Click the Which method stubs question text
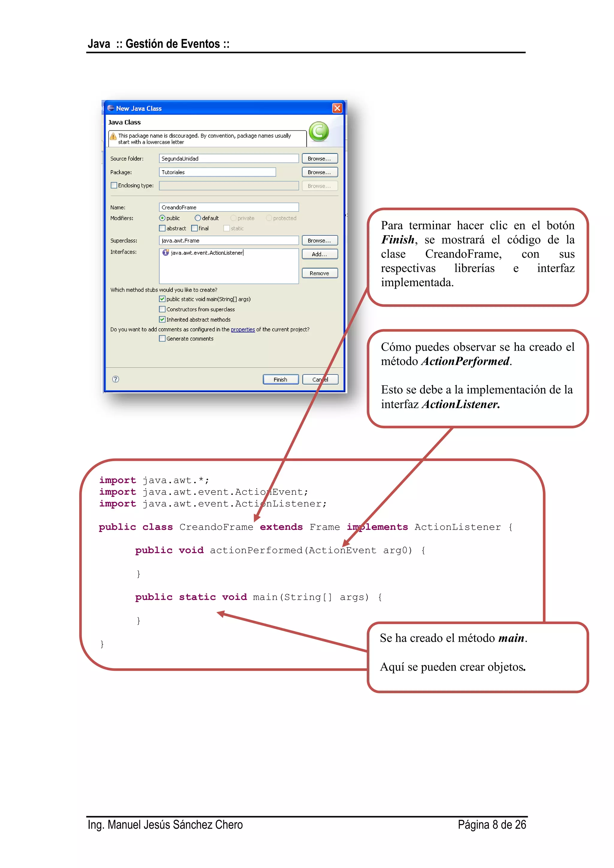614x868 pixels. coord(164,290)
